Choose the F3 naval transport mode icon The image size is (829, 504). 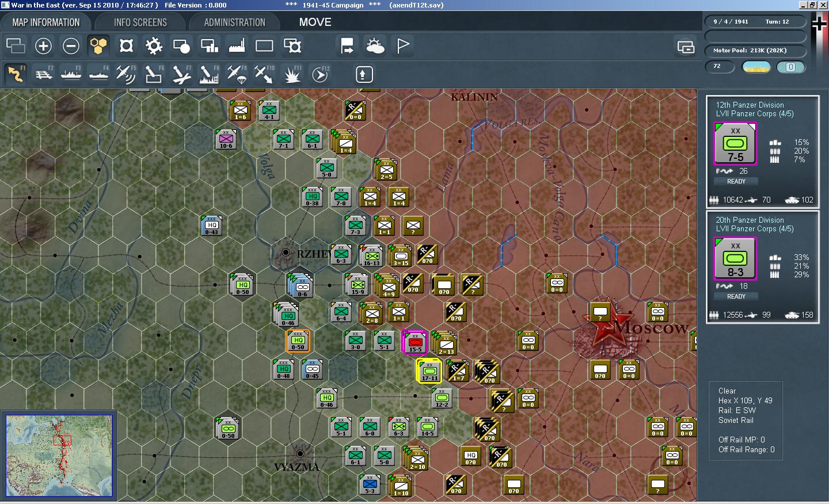[71, 74]
